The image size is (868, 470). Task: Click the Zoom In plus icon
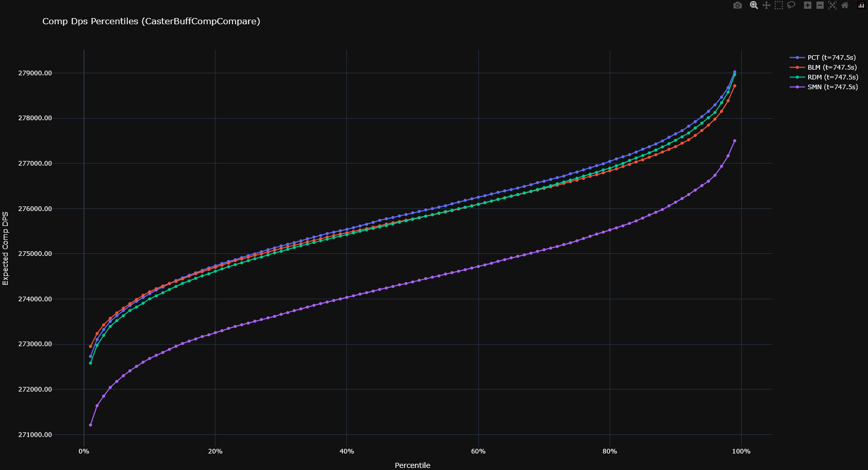pos(808,5)
